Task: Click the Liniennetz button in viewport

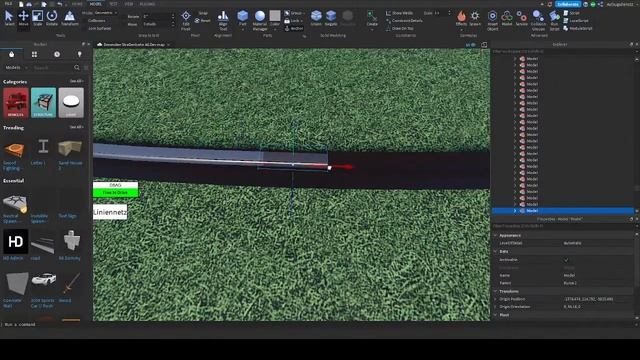Action: [110, 212]
